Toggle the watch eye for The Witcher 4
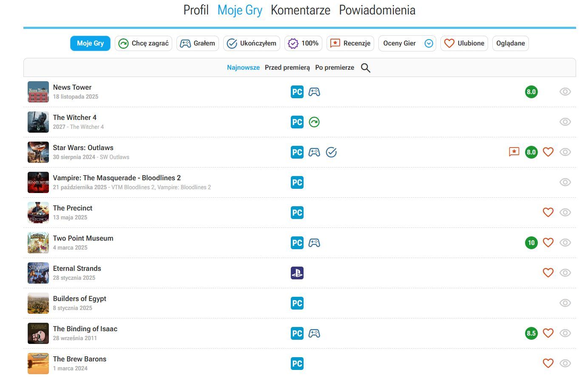Screen dimensions: 588x378 click(x=565, y=122)
